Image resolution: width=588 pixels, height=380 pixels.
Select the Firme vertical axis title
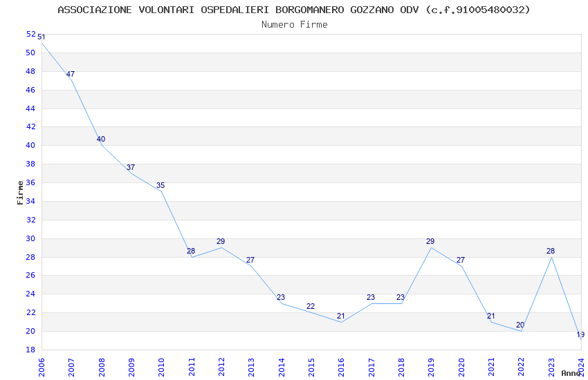[20, 193]
